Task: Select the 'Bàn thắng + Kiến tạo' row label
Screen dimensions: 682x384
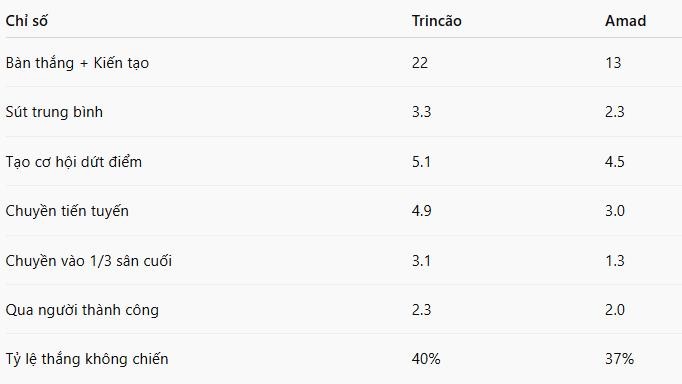Action: pos(77,63)
